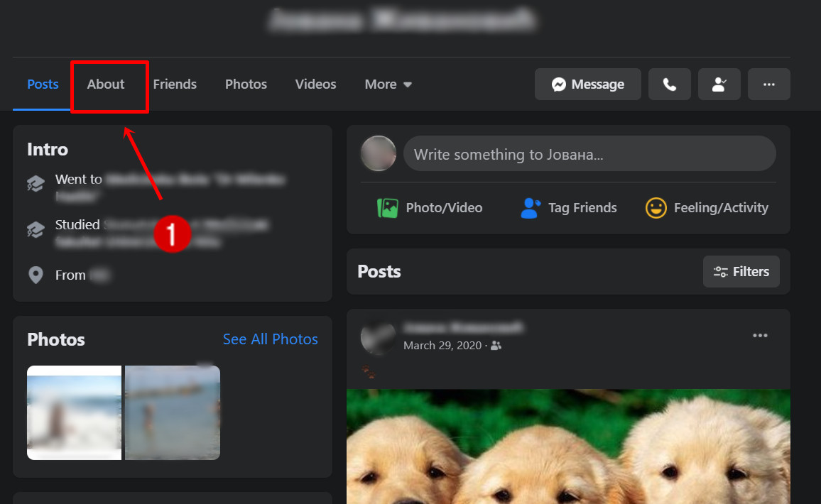Open the post's three-dot options menu
Image resolution: width=821 pixels, height=504 pixels.
760,336
